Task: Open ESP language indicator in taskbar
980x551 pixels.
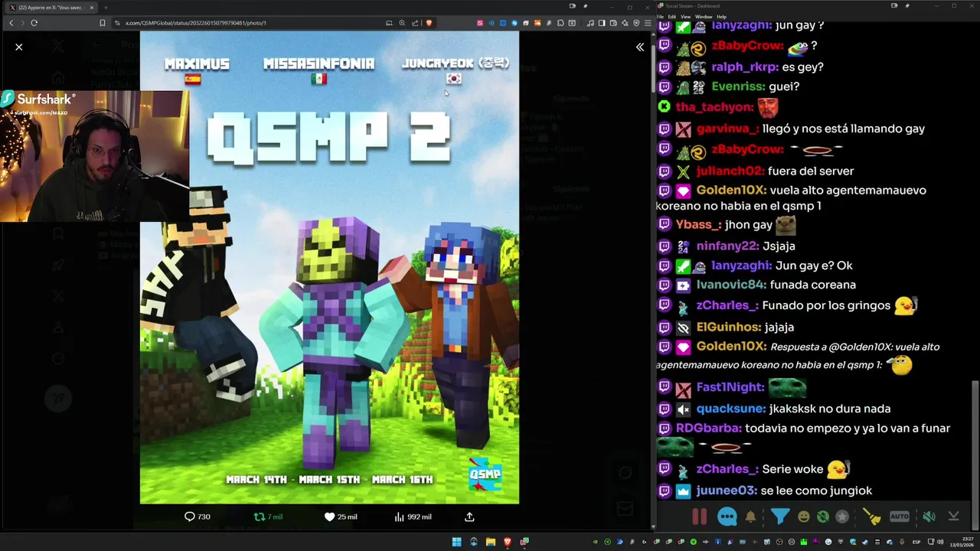Action: click(x=916, y=542)
